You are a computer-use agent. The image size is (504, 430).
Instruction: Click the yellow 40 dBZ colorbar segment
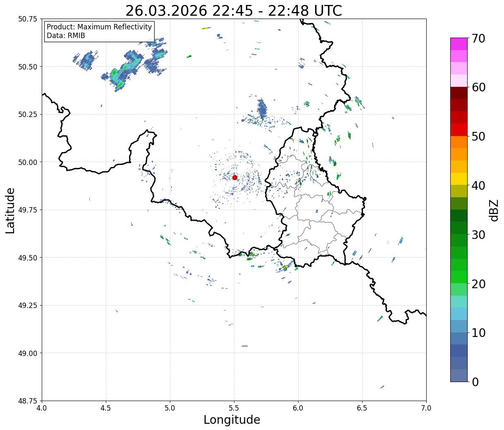(459, 179)
